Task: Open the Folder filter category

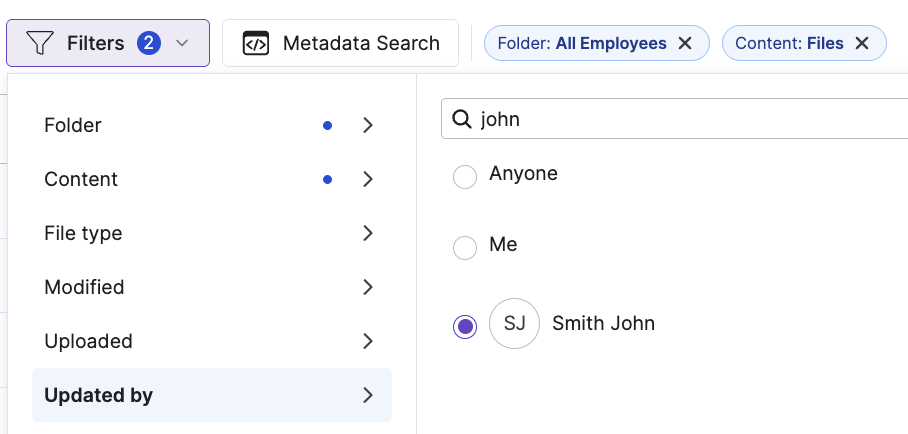Action: 73,125
